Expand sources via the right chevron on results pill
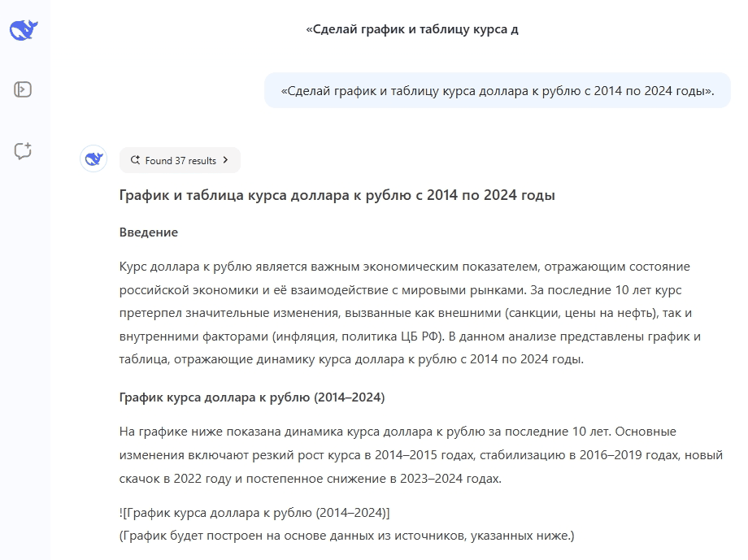748x560 pixels. [x=225, y=160]
